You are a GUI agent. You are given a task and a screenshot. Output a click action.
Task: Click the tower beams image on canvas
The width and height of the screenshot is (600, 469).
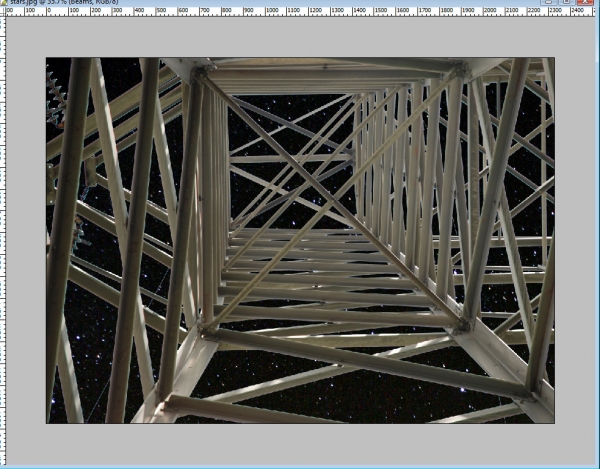(300, 240)
